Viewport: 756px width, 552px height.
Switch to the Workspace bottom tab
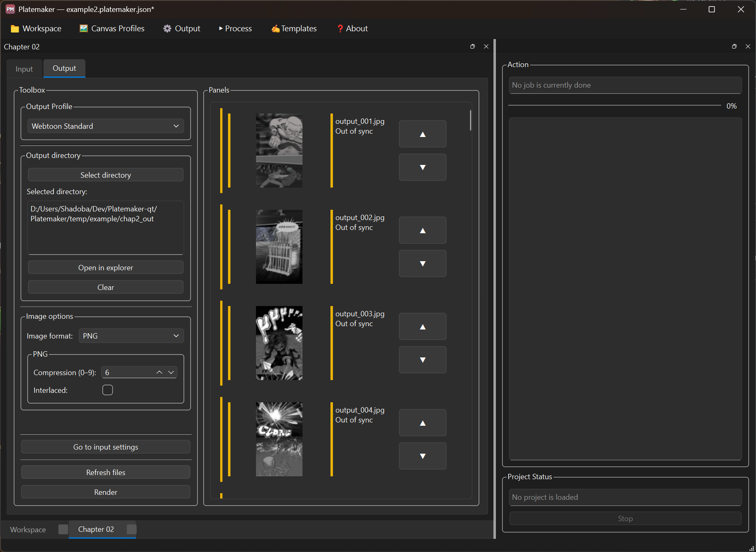28,529
